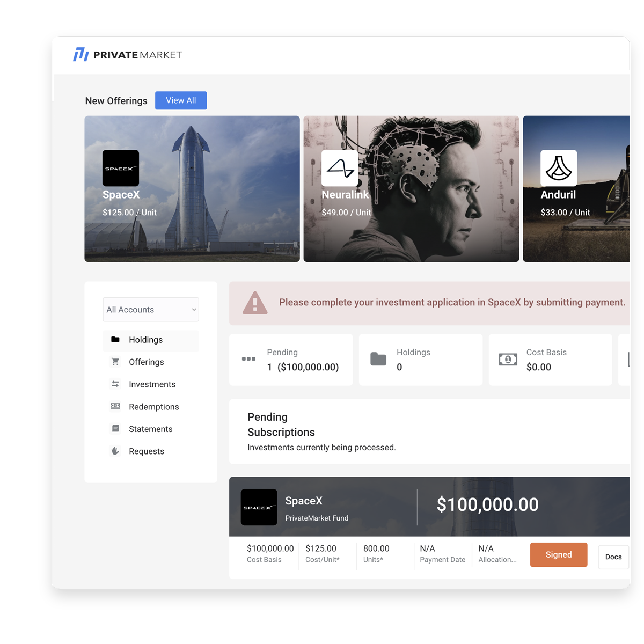Click the Cost Basis $0.00 value
Screen dimensions: 644x644
pos(539,367)
